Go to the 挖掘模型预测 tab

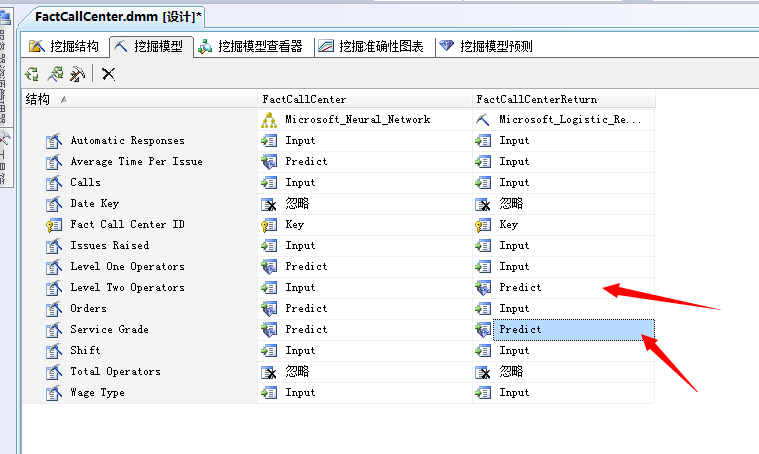pyautogui.click(x=486, y=46)
